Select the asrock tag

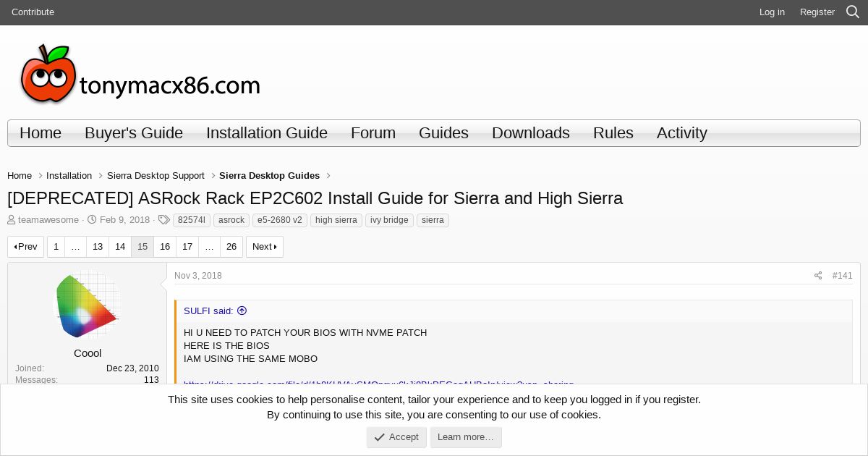231,220
